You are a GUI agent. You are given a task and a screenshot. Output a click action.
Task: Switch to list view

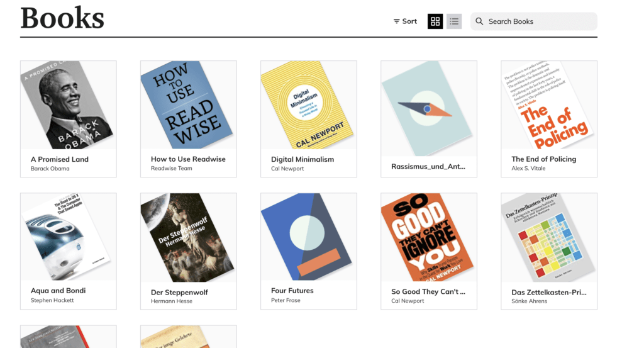click(x=454, y=21)
